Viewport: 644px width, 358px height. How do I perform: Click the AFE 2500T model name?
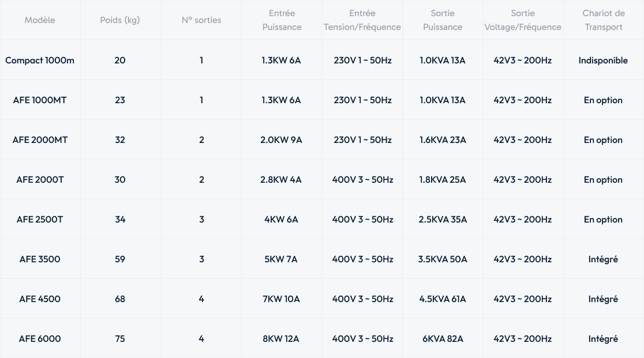click(x=40, y=220)
